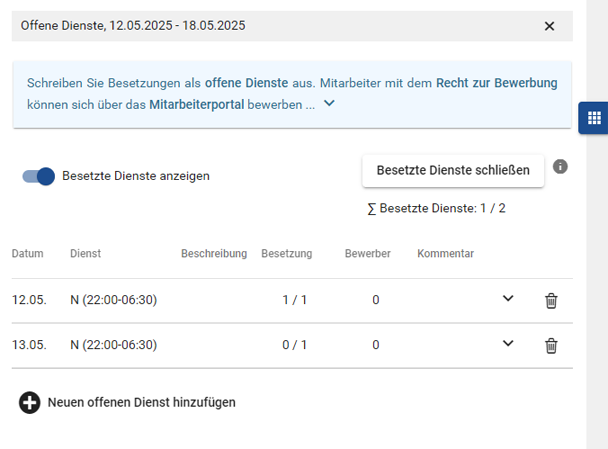Delete the 12.05. shift with trash icon
608x449 pixels.
pos(551,300)
